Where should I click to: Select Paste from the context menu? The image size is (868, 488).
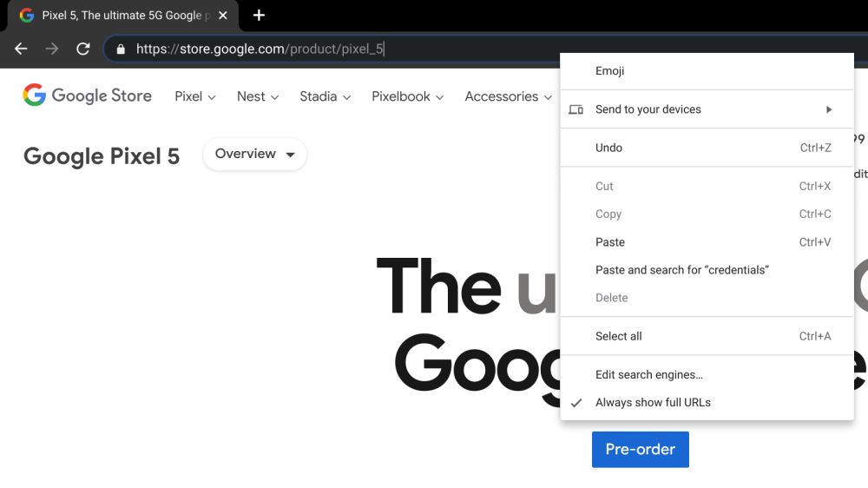[610, 242]
